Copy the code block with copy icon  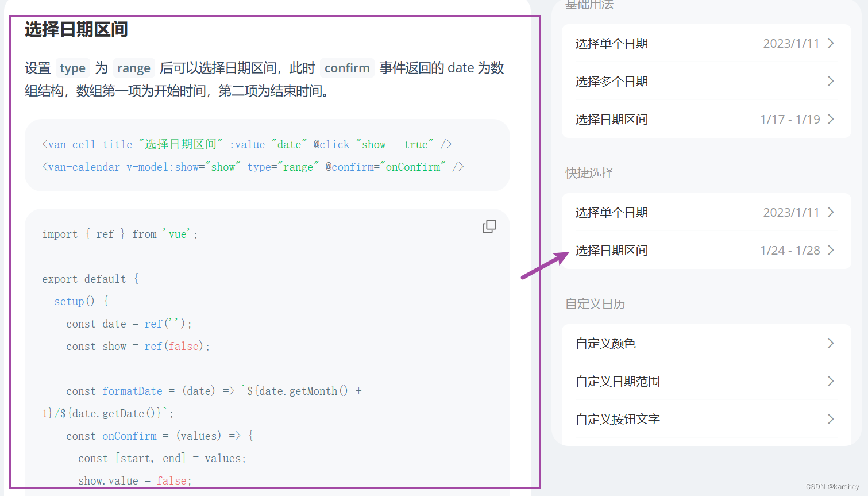[489, 226]
